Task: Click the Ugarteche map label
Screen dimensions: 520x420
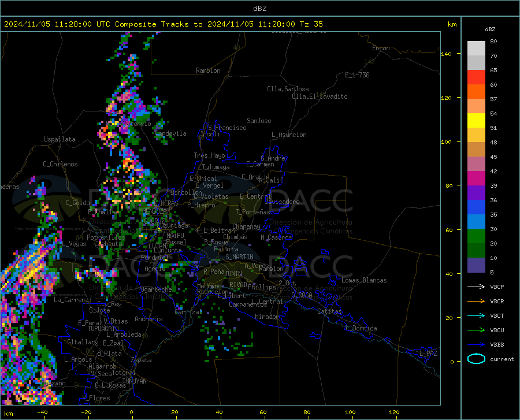Action: 156,289
